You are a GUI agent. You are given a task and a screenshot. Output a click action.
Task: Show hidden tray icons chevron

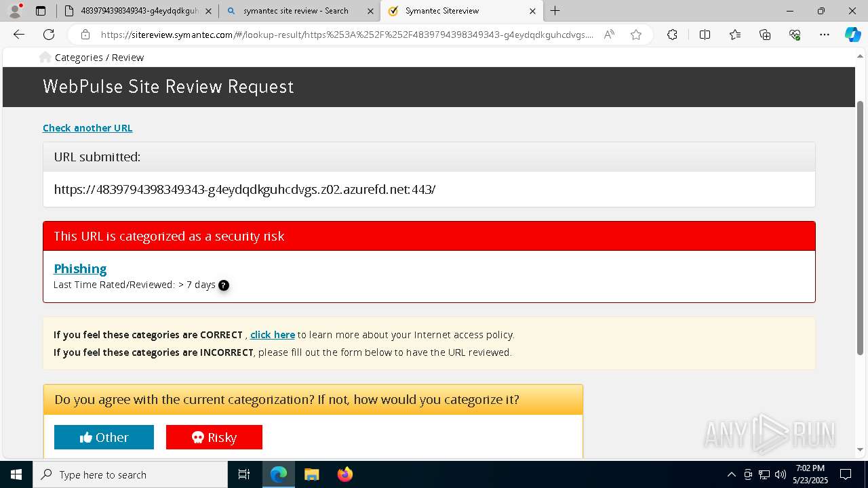click(x=731, y=474)
